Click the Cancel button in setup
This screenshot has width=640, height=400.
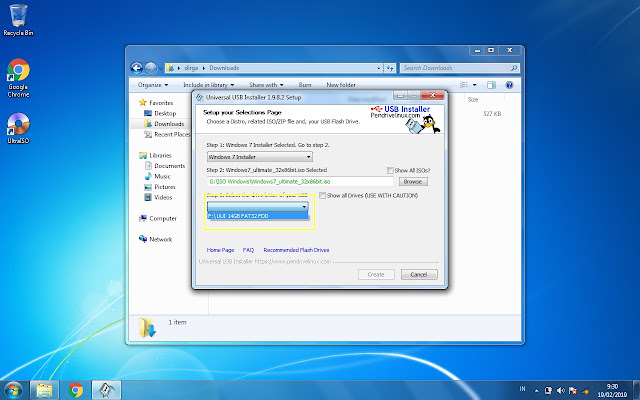tap(419, 274)
